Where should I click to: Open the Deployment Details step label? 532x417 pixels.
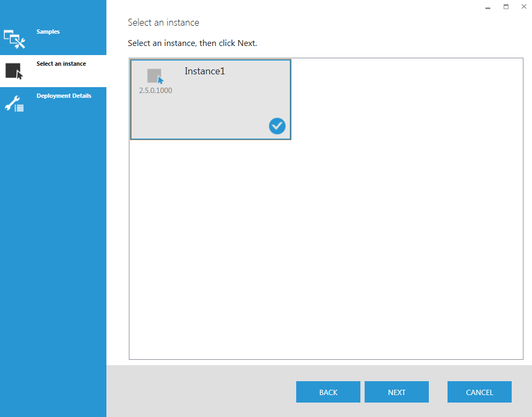click(64, 96)
